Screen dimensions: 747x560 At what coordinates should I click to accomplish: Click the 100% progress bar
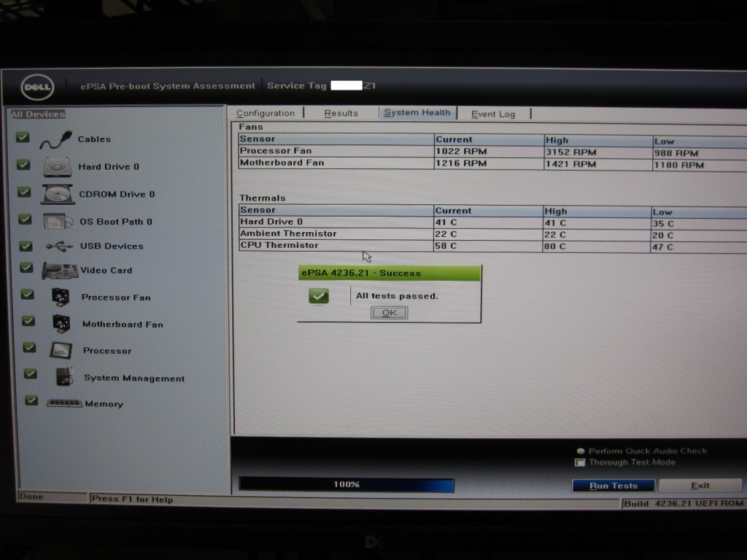click(347, 485)
